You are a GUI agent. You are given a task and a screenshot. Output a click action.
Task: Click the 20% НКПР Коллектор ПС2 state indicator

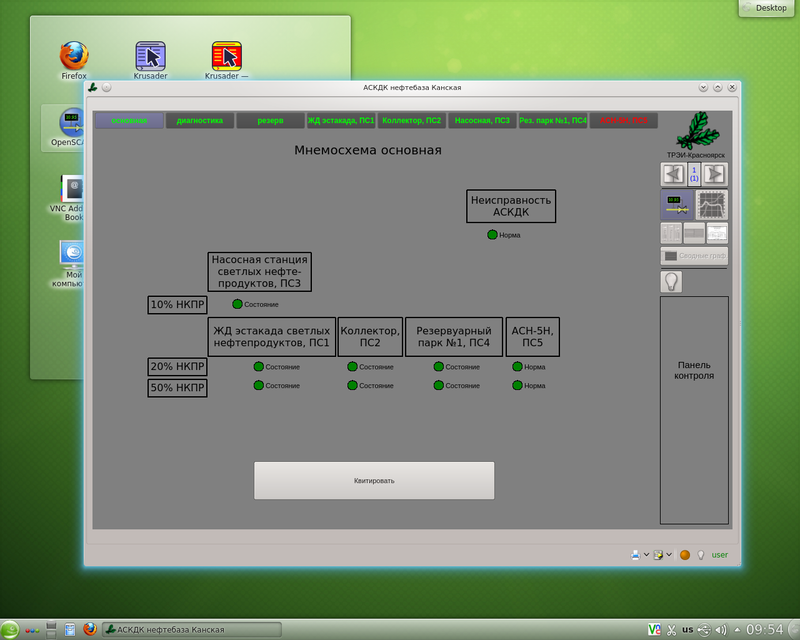coord(352,367)
